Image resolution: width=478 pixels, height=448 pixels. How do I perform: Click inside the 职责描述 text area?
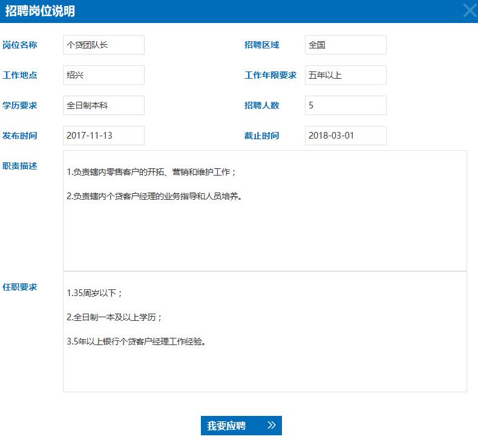coord(264,230)
